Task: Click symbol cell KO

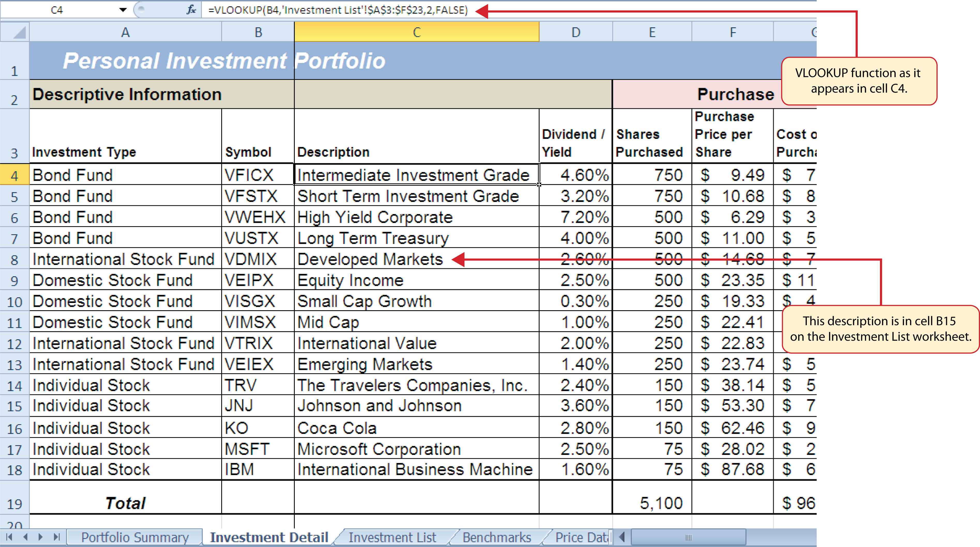Action: (x=258, y=428)
